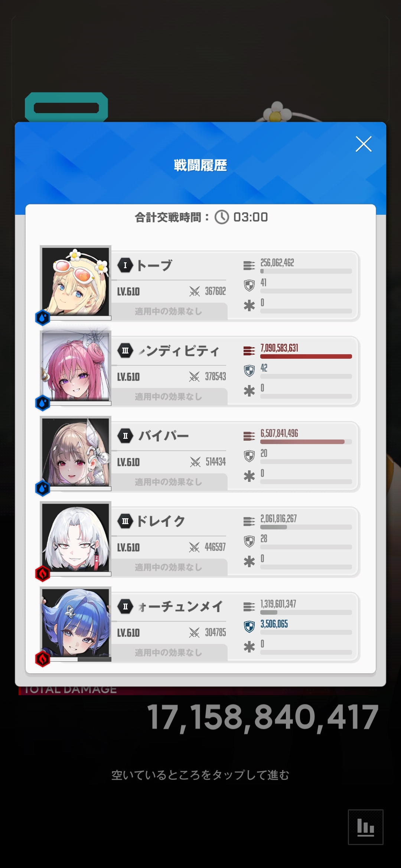Tap shield icon next to 3,506,065
401x868 pixels.
tap(249, 627)
